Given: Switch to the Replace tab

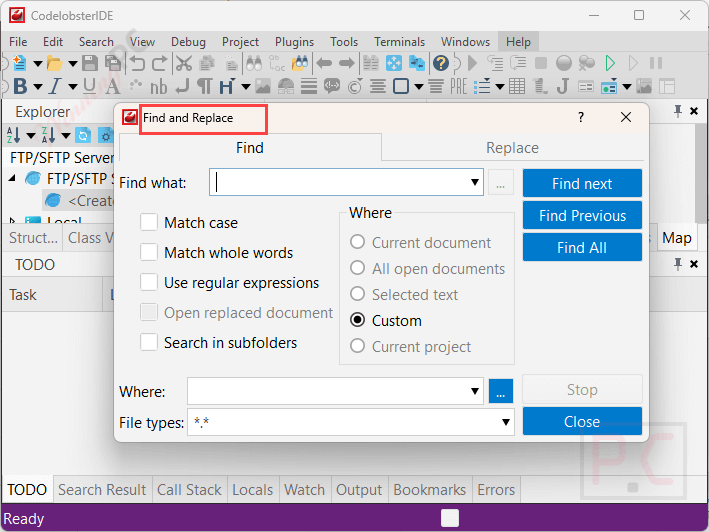Looking at the screenshot, I should coord(512,147).
